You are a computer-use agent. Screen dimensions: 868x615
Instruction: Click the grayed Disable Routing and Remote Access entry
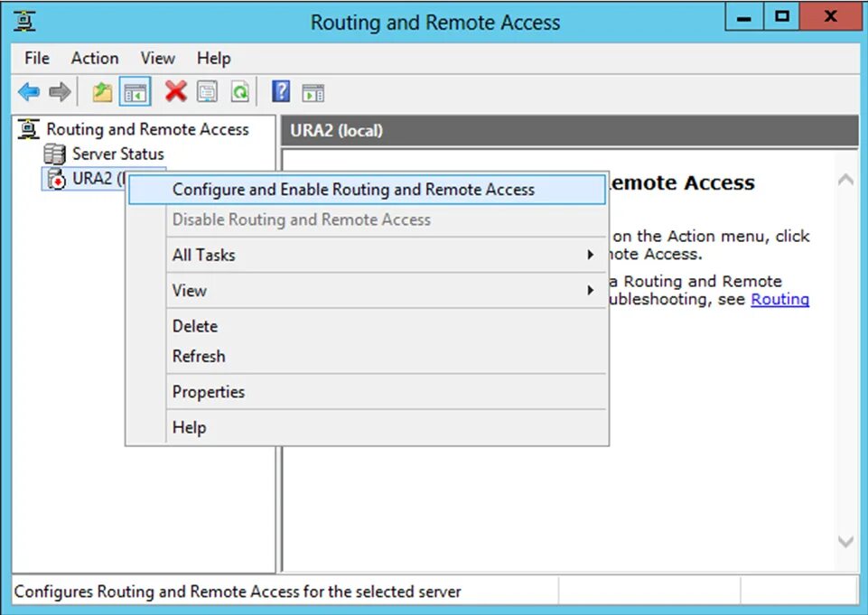pos(367,219)
